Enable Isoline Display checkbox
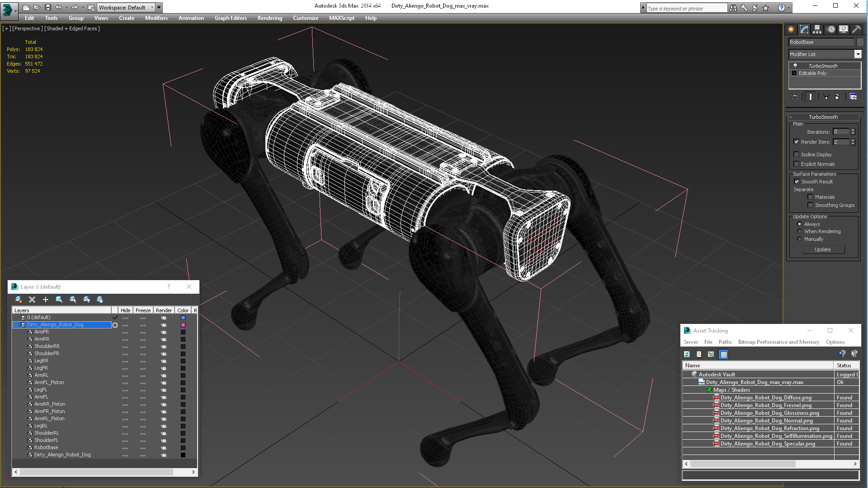This screenshot has height=488, width=868. pyautogui.click(x=797, y=155)
